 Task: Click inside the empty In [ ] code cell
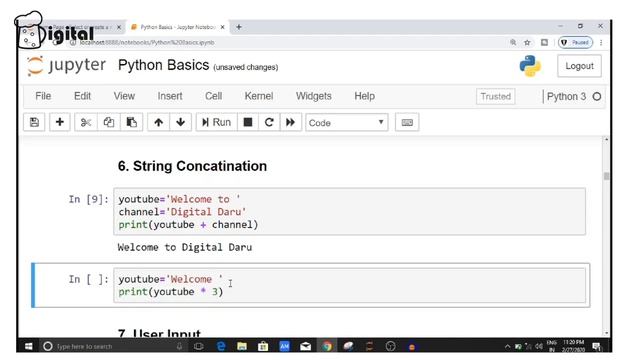coord(349,285)
